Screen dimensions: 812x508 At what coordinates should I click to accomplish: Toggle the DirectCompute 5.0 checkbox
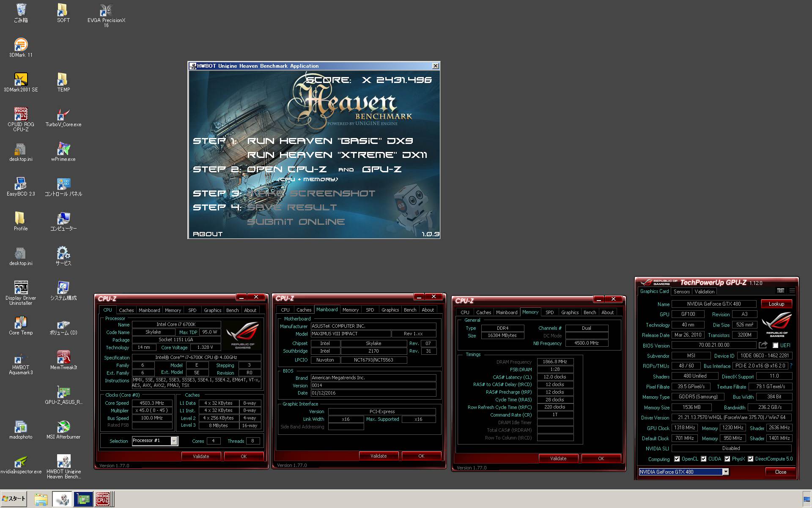[750, 459]
